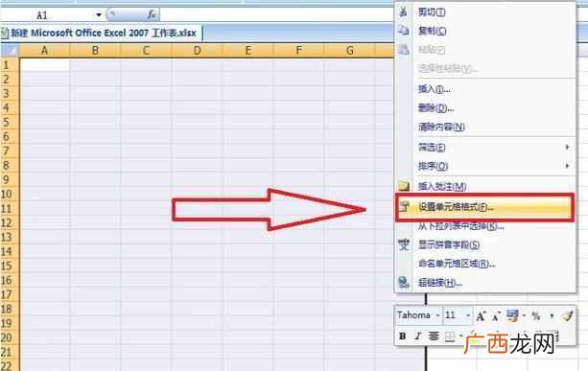
Task: Open Format Cells (设置单元格格式) dialog
Action: point(484,207)
